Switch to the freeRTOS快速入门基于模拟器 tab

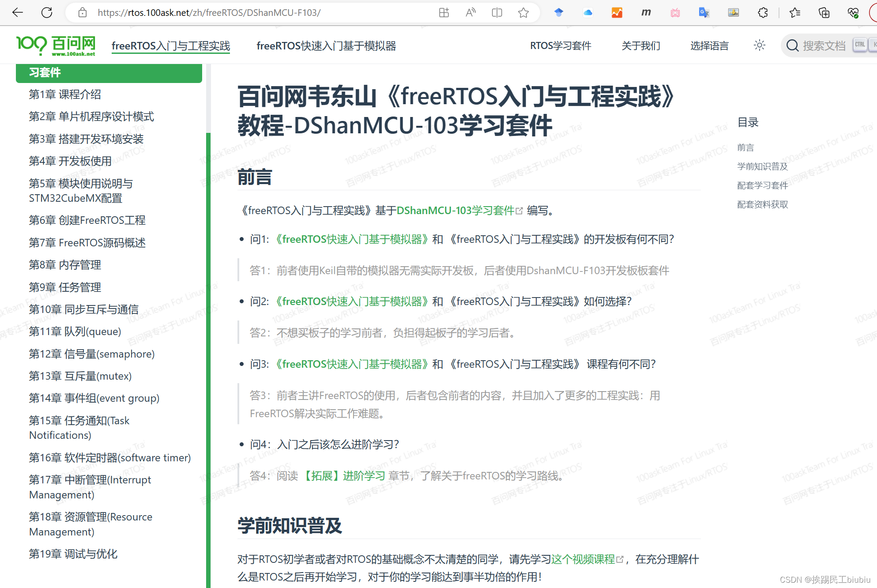[326, 45]
